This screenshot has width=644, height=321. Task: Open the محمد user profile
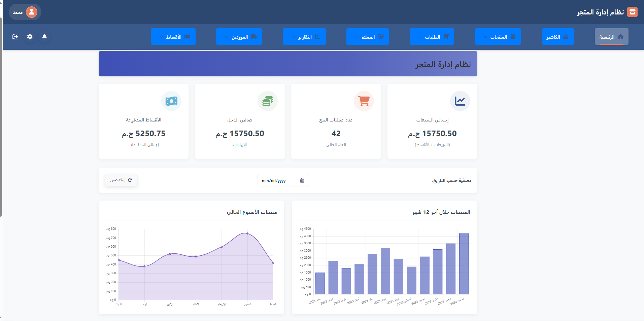pyautogui.click(x=25, y=12)
